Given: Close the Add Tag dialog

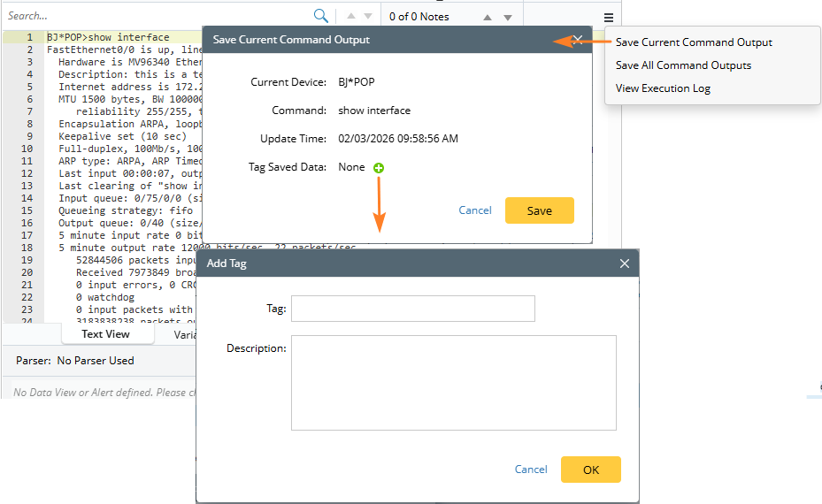Looking at the screenshot, I should point(625,263).
